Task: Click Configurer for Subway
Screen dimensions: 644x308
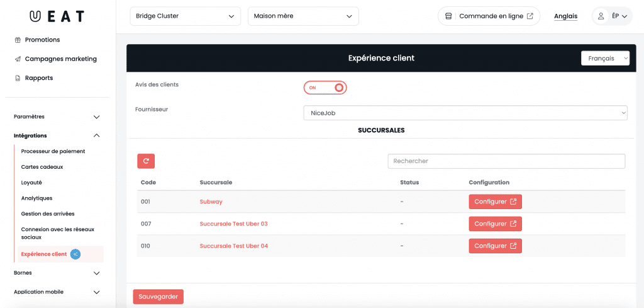Action: [496, 202]
